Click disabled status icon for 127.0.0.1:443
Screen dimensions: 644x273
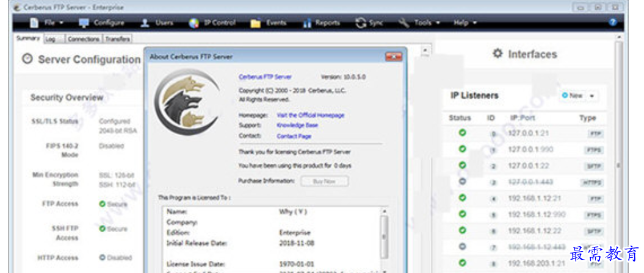[462, 182]
